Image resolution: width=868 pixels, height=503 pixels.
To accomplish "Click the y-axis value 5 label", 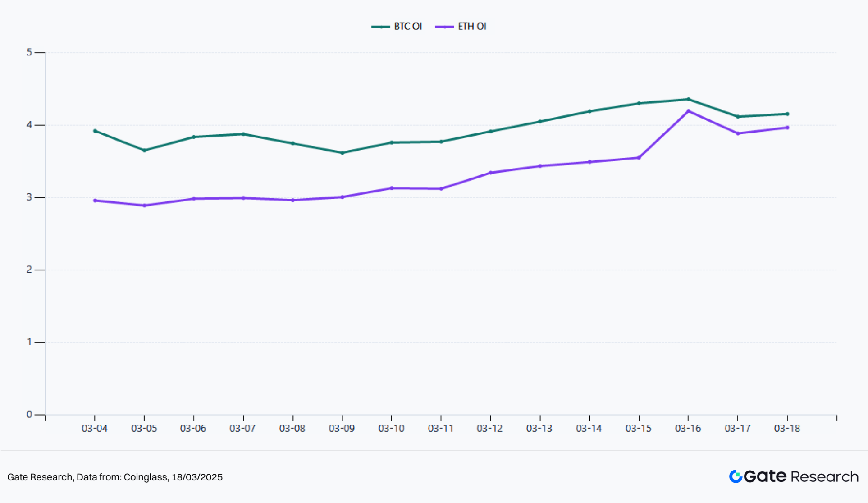I will (29, 53).
